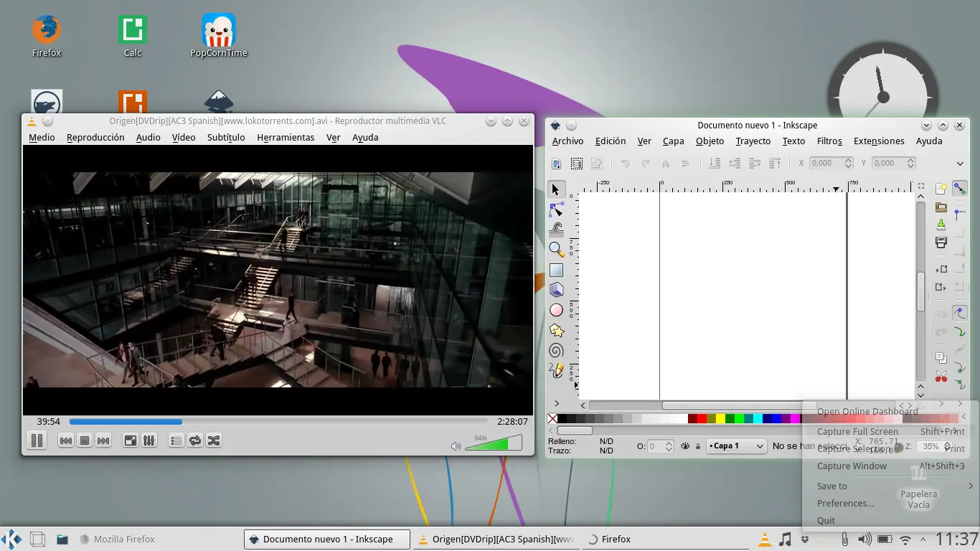Click Inkscape's copy icon
The image size is (980, 551).
(941, 357)
